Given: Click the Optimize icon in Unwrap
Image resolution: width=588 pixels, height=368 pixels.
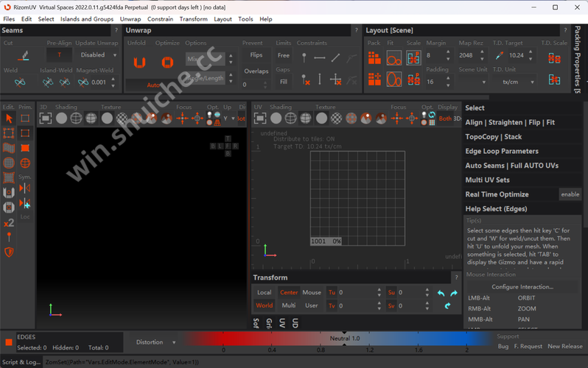Looking at the screenshot, I should (167, 62).
